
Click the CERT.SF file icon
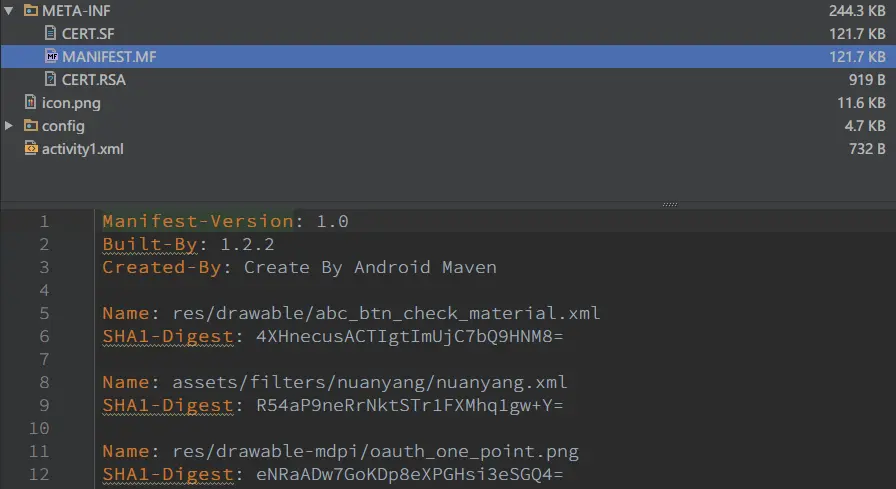(x=50, y=33)
